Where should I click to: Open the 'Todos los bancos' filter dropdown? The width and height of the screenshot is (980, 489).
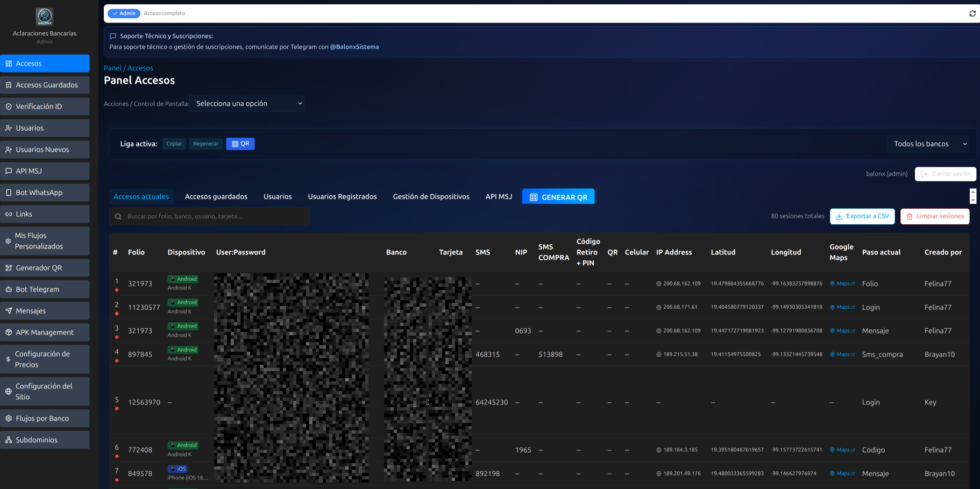928,144
